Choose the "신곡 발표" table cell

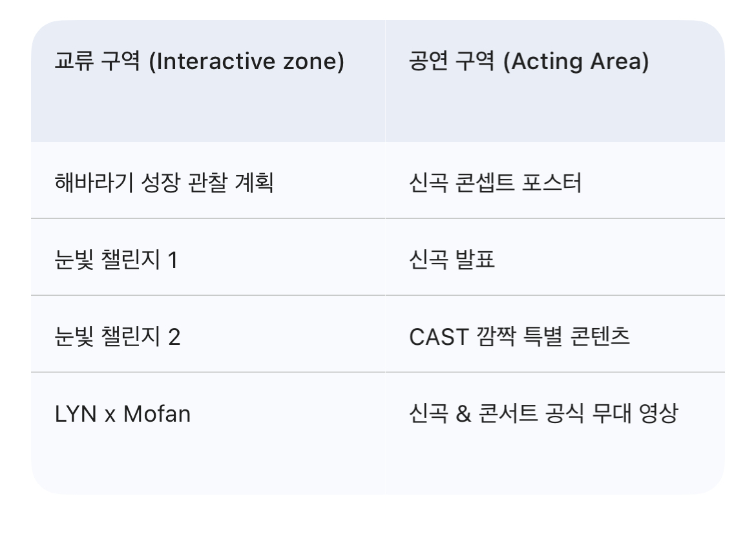[452, 260]
